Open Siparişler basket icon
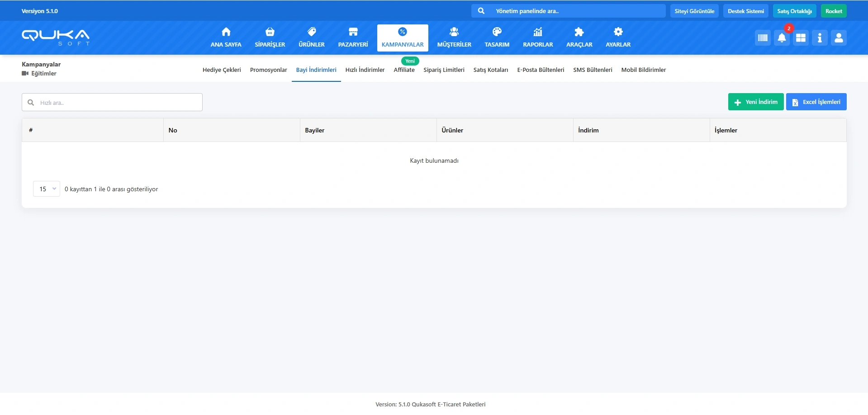Screen dimensions: 868x415 [270, 32]
